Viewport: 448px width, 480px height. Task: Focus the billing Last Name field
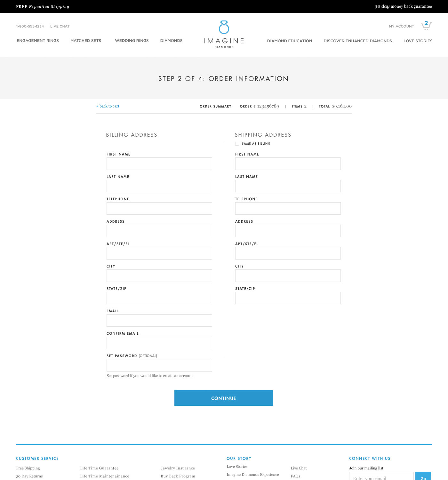(x=159, y=186)
